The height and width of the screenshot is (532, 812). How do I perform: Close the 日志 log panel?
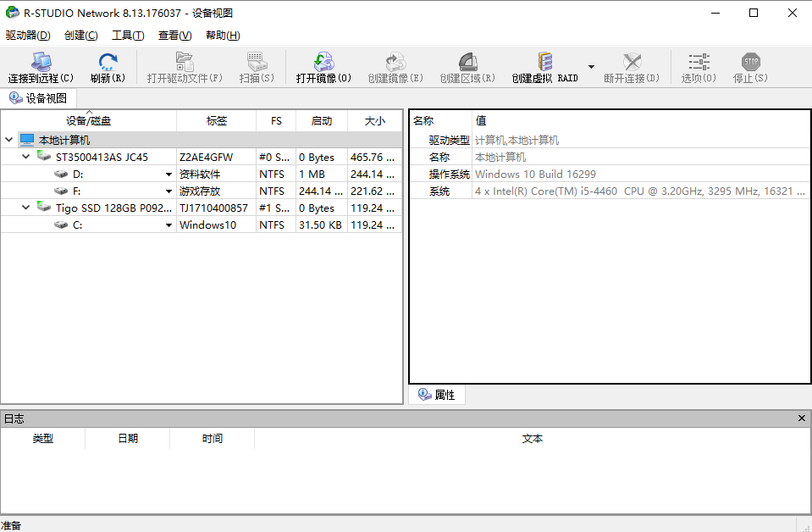(801, 418)
